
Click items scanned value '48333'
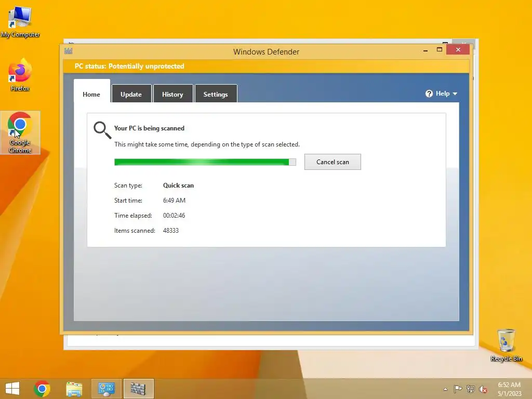click(170, 230)
